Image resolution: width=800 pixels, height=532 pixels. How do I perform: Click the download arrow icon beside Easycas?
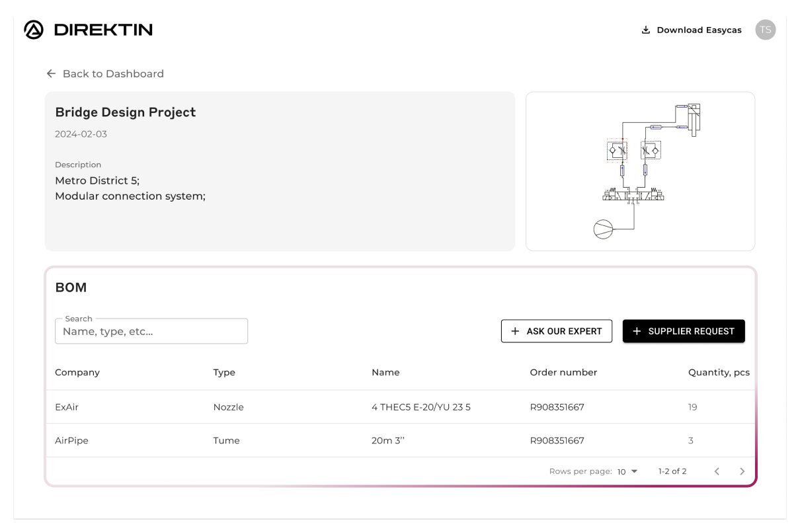pyautogui.click(x=646, y=30)
